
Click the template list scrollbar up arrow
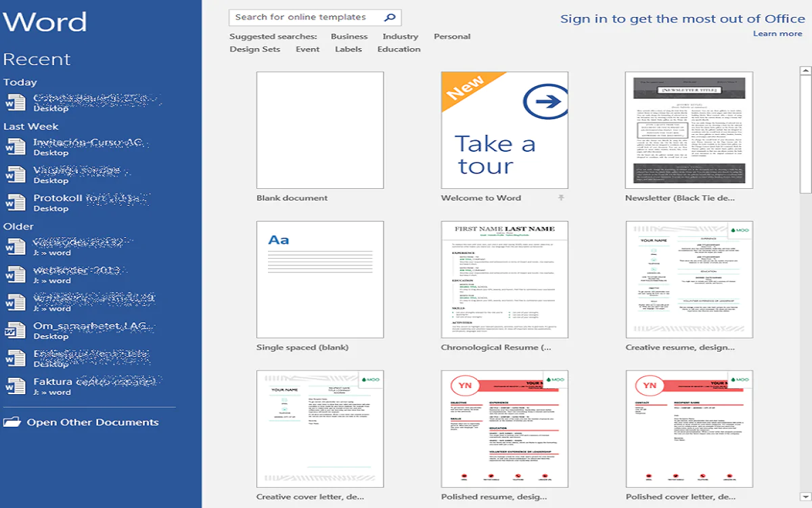click(805, 70)
